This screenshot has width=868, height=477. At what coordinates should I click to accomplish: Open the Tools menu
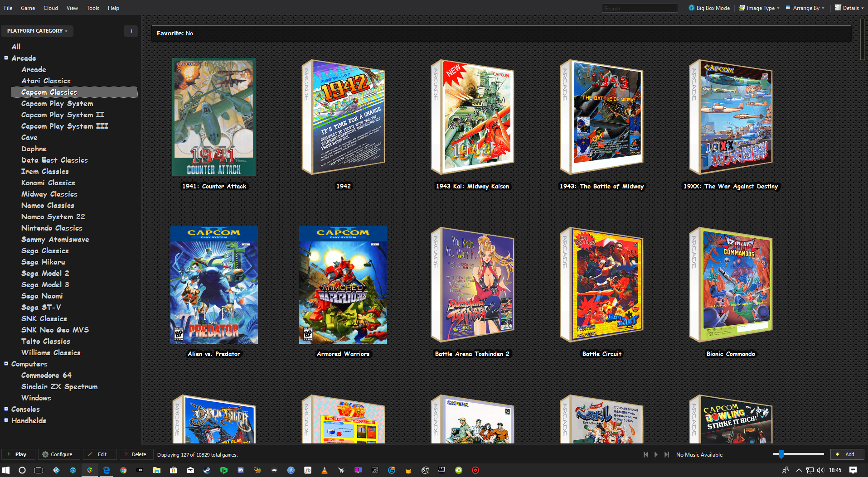93,8
